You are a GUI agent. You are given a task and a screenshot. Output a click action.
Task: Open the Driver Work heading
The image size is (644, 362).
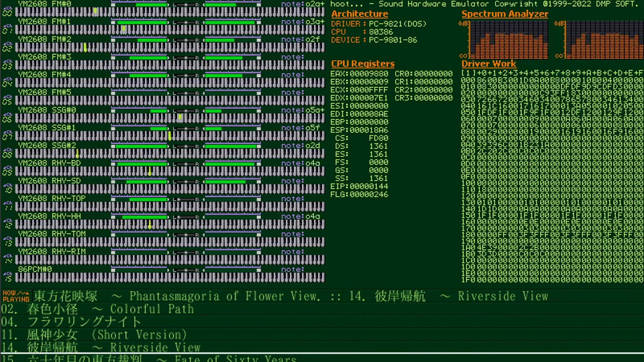(489, 64)
